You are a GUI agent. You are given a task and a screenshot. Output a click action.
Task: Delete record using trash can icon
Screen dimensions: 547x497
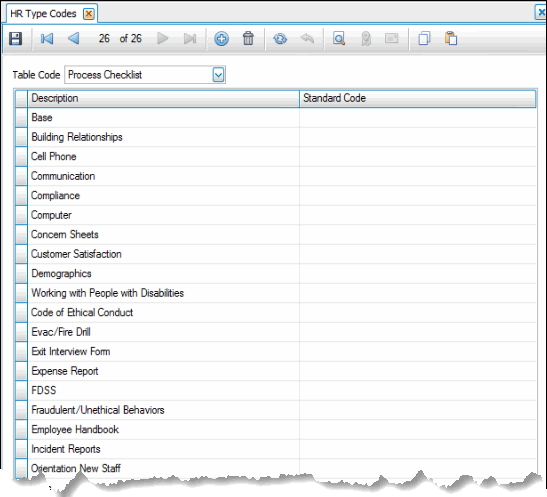pyautogui.click(x=248, y=38)
